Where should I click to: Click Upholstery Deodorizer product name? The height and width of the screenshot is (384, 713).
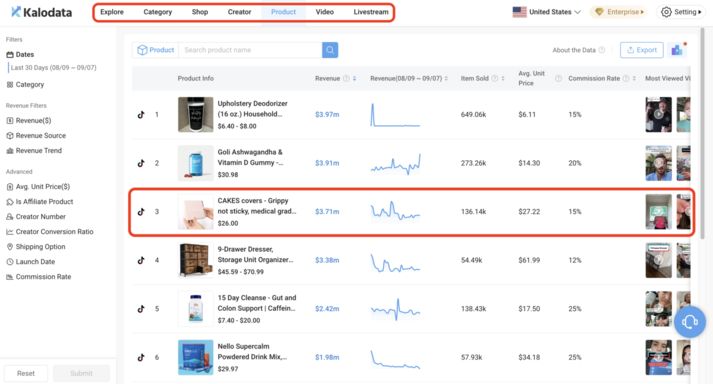252,109
